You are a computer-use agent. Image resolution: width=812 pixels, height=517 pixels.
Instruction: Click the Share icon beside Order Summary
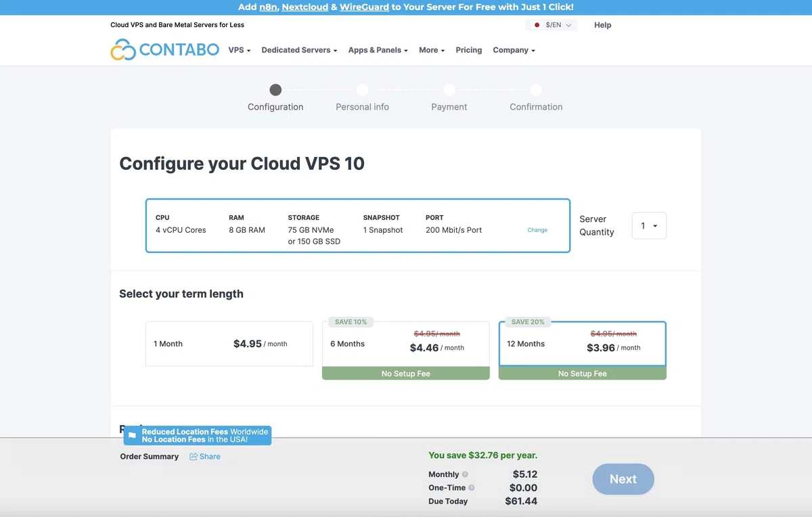pos(194,457)
